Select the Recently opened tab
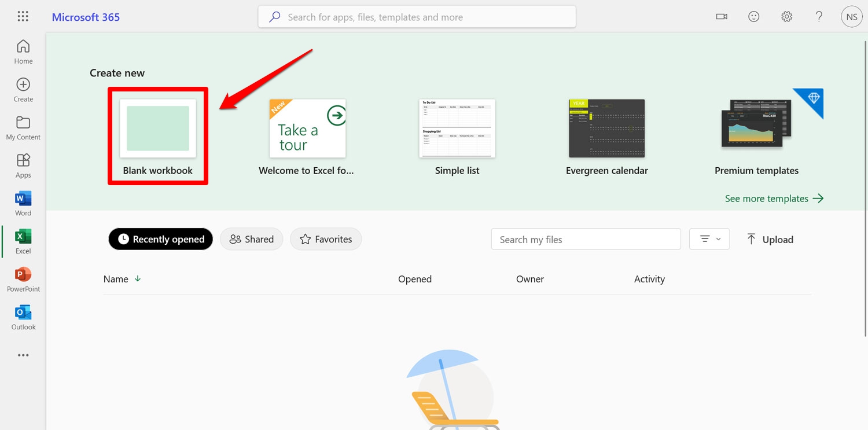This screenshot has height=430, width=868. click(x=161, y=239)
